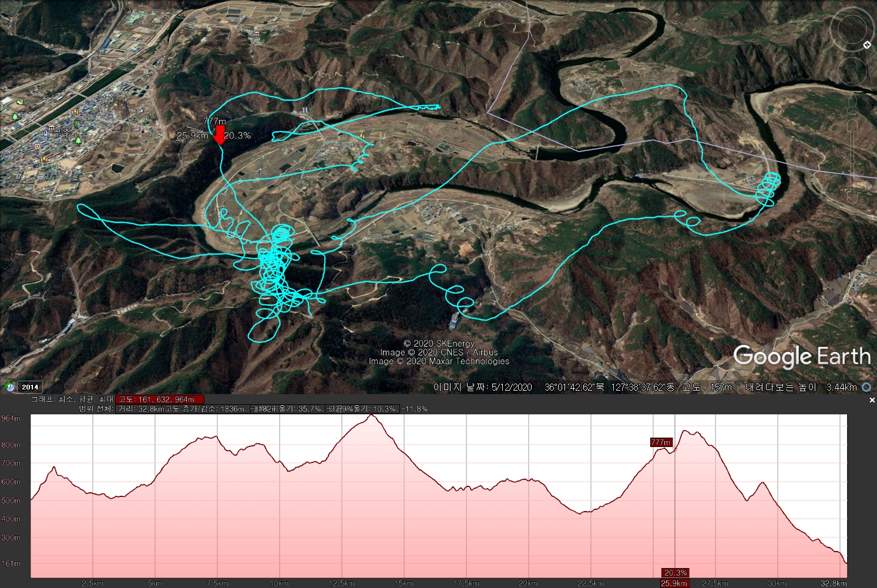Click the 7.5km mark on distance axis
Screen dimensions: 877x588
pos(217,583)
